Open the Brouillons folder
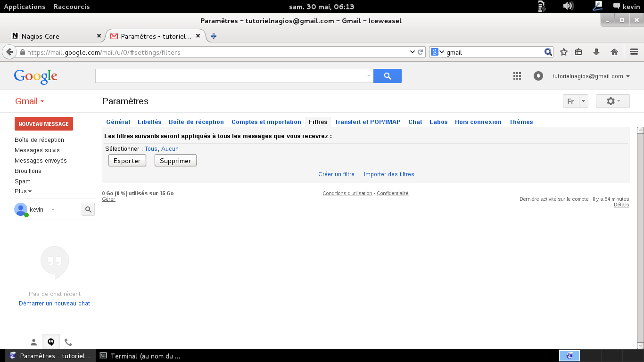644x362 pixels. point(28,171)
